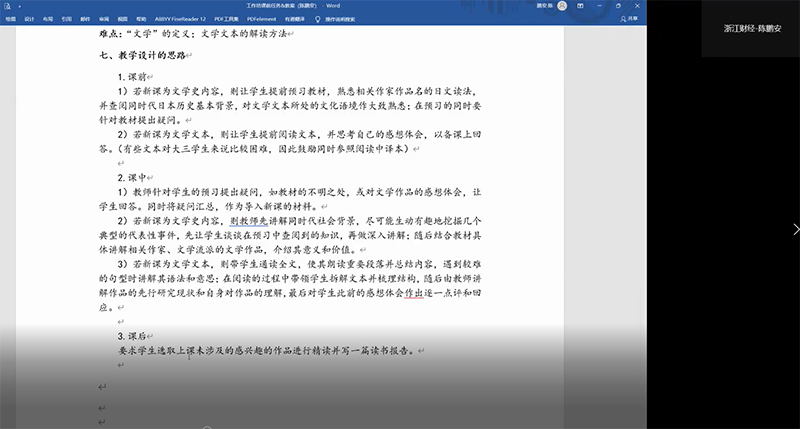Expand the side panel with right arrow
The image size is (800, 429).
click(x=795, y=229)
